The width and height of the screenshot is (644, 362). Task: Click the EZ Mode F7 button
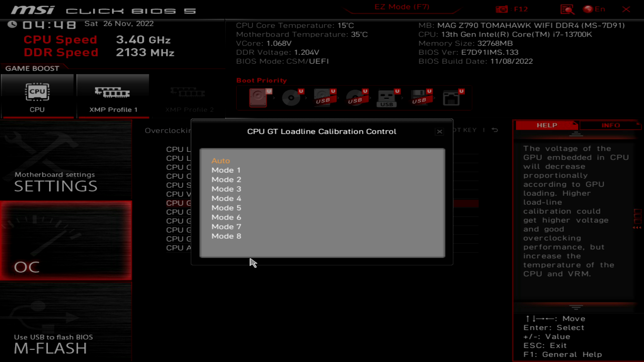point(401,6)
